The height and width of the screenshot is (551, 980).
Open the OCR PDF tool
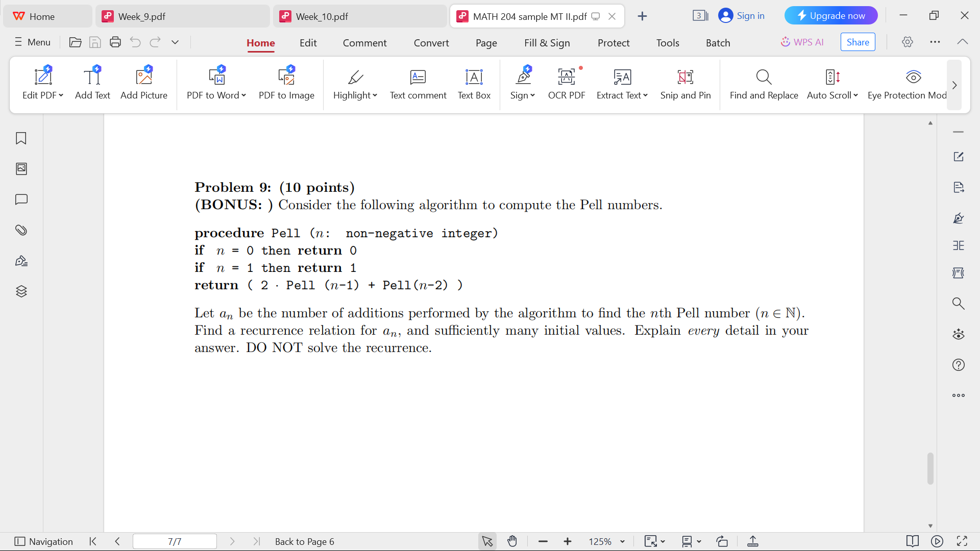[x=566, y=84]
